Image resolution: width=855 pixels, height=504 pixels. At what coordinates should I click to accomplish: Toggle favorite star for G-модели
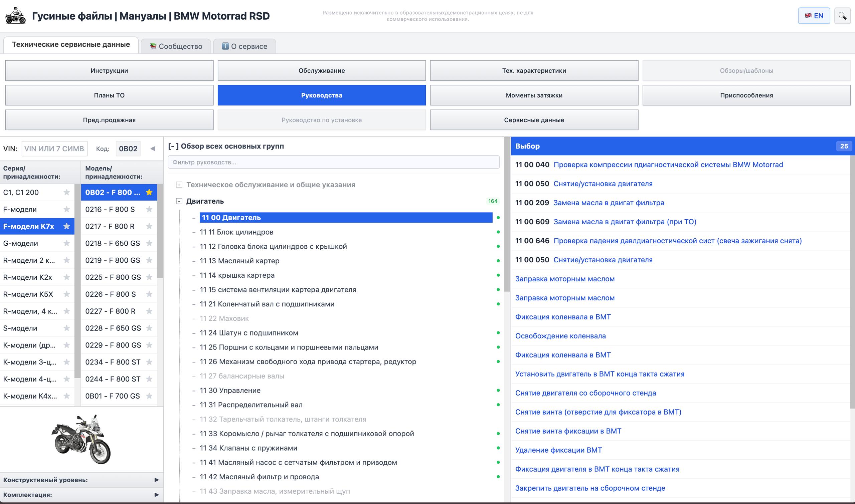pyautogui.click(x=66, y=243)
